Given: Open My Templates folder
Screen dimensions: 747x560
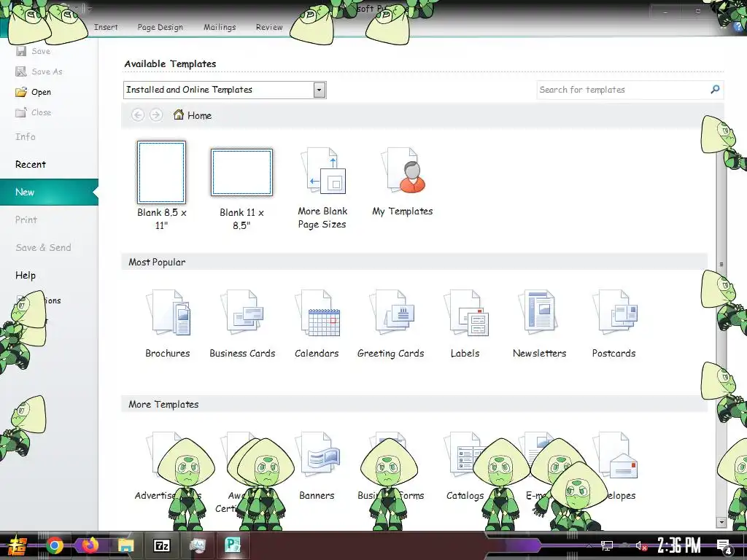Looking at the screenshot, I should pyautogui.click(x=403, y=183).
